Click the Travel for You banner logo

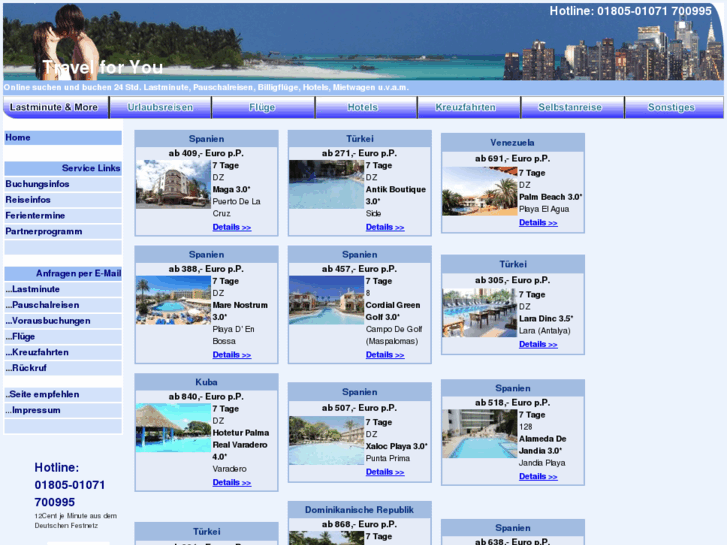[102, 68]
